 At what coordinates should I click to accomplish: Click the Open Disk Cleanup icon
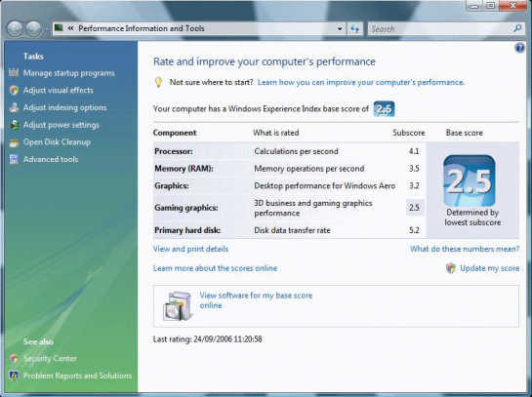tap(14, 142)
